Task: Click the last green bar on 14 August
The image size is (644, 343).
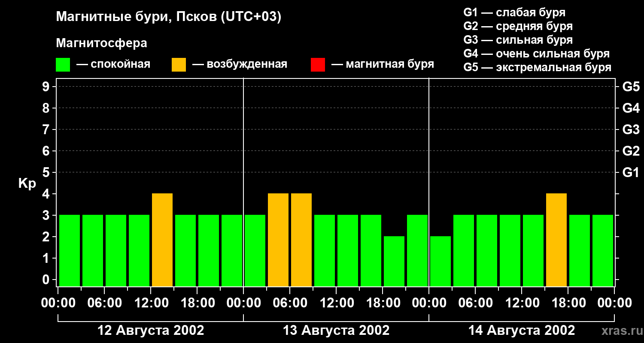Action: (603, 250)
